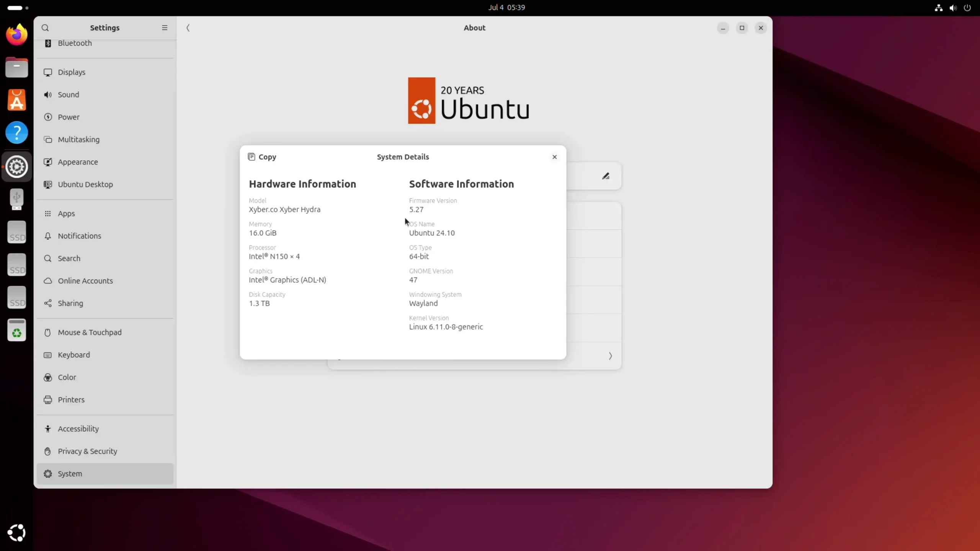980x551 pixels.
Task: Select Ubuntu Desktop settings
Action: [105, 184]
